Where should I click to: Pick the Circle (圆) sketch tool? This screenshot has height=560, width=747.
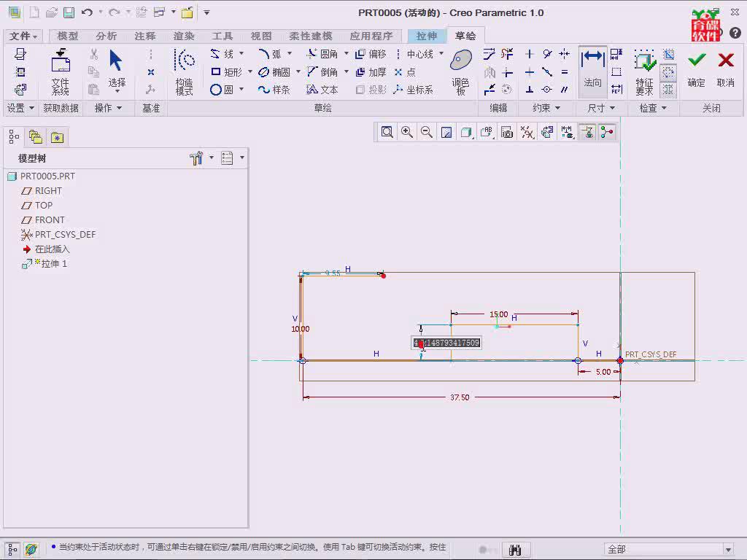pyautogui.click(x=222, y=90)
